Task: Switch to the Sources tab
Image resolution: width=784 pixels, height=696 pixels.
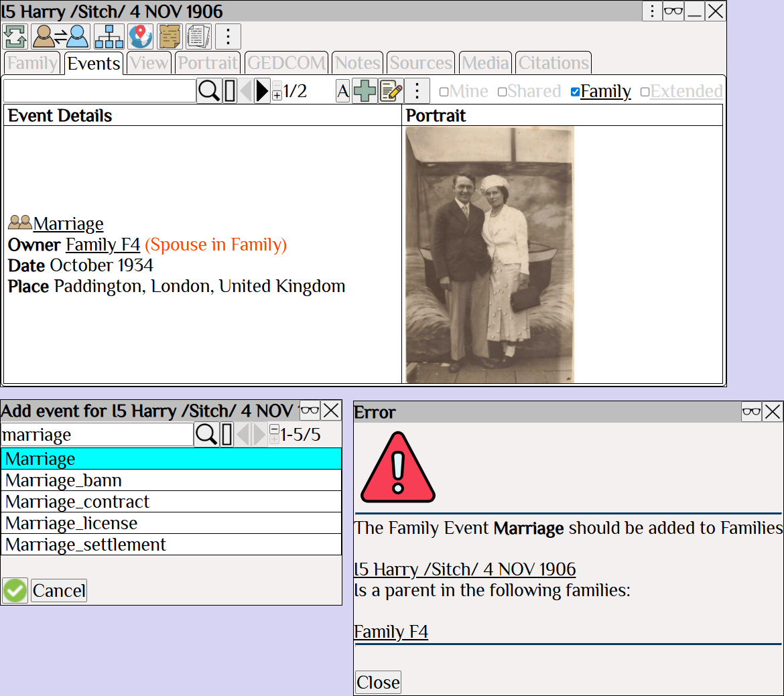Action: tap(421, 63)
